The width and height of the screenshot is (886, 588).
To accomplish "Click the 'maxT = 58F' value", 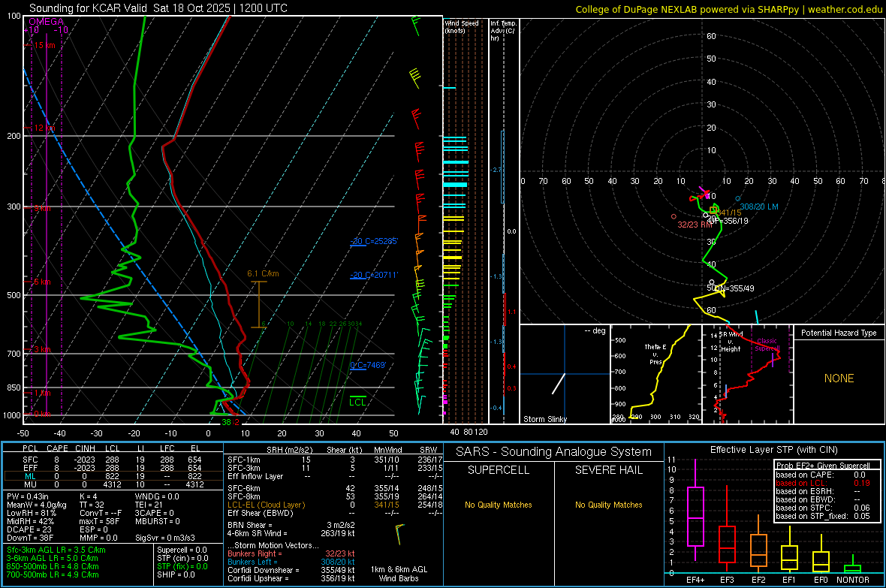I will (99, 521).
